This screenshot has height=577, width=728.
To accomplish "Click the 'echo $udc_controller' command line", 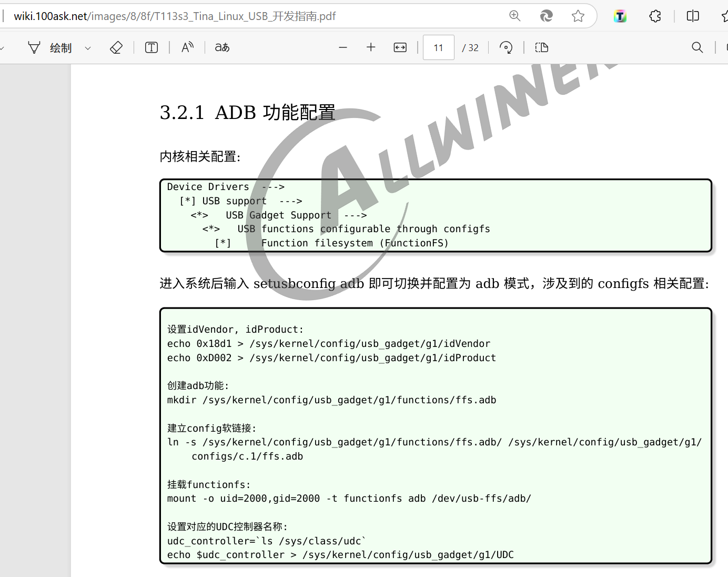I will click(340, 555).
